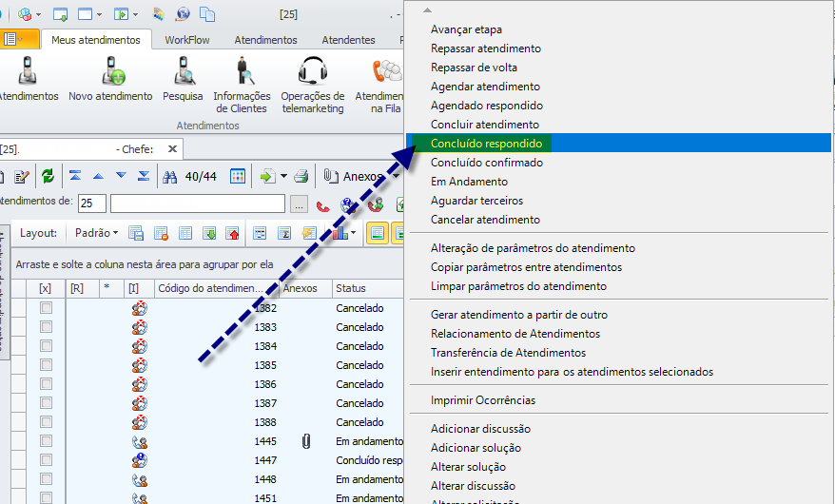Click Concluído resp status of row 1447
835x504 pixels.
coord(369,460)
